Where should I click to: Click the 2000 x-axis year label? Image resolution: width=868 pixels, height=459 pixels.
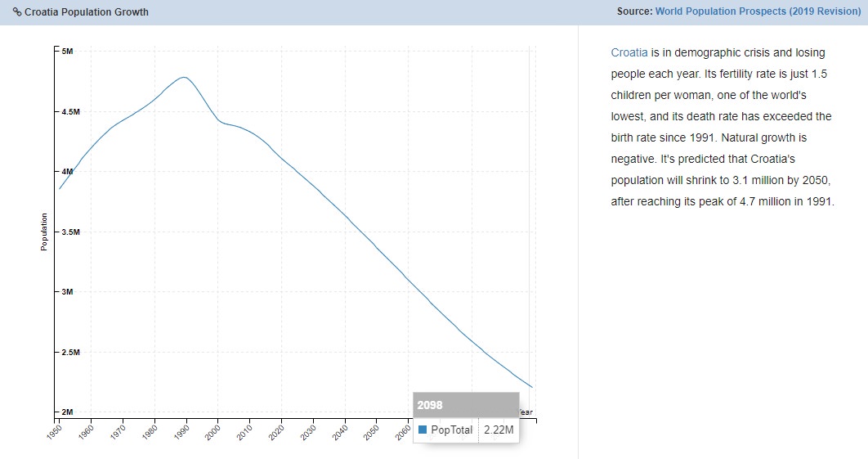coord(213,432)
